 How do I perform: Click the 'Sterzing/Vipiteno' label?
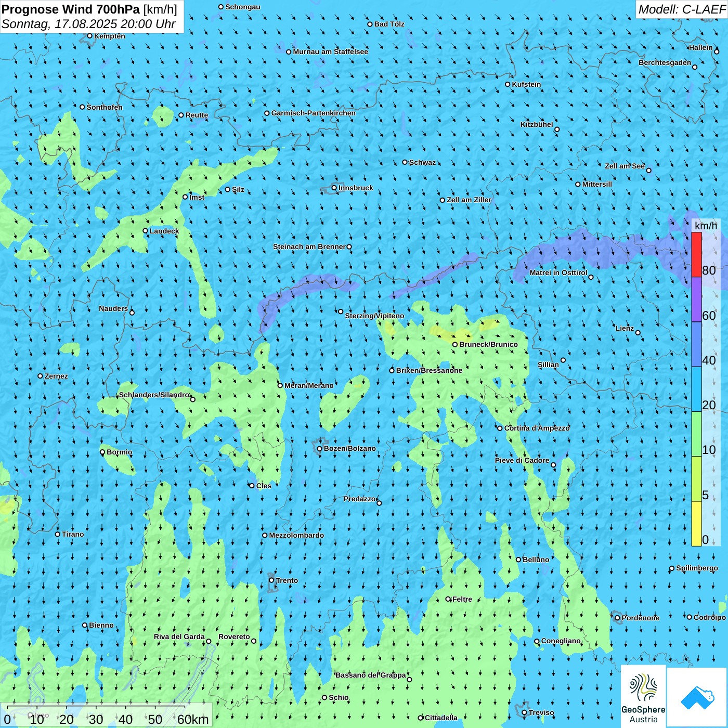pyautogui.click(x=374, y=316)
